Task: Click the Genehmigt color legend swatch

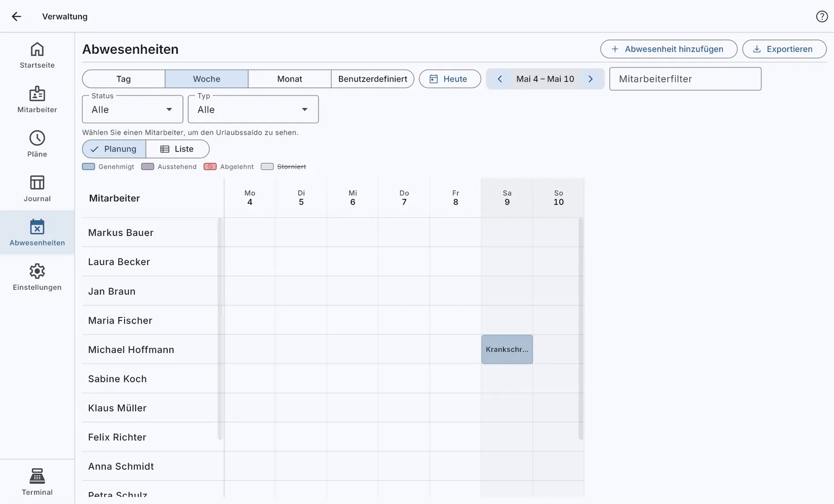Action: tap(89, 167)
